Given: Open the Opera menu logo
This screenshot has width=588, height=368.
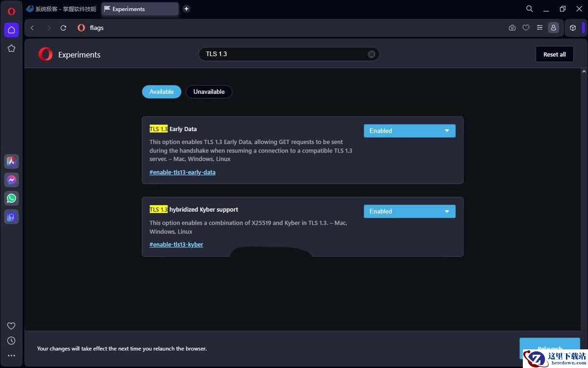Looking at the screenshot, I should [x=11, y=11].
